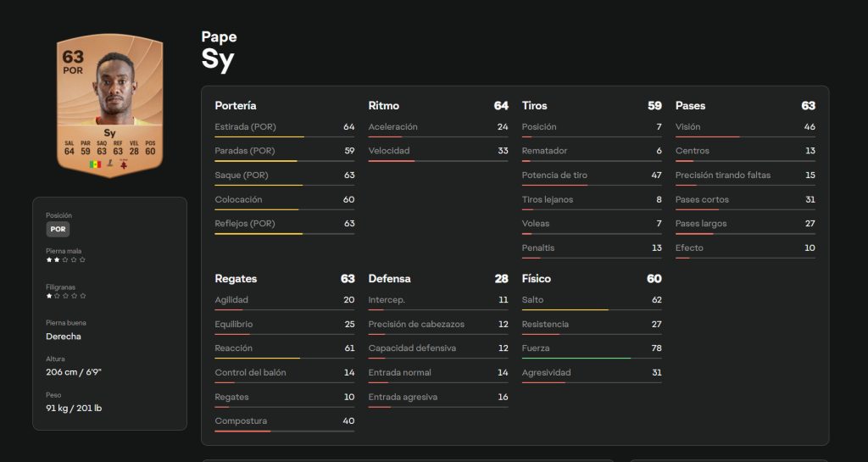Image resolution: width=868 pixels, height=462 pixels.
Task: Click the 63 overall rating on card
Action: point(73,57)
